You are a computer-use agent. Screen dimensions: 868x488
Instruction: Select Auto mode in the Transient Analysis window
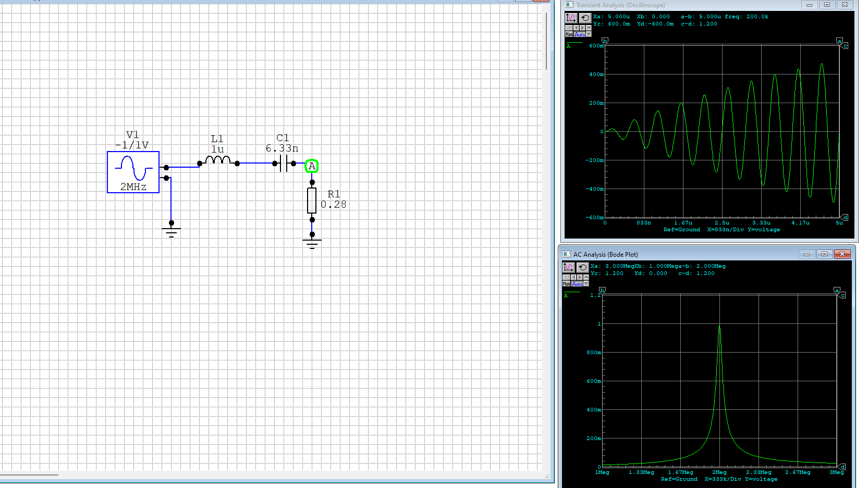click(x=580, y=34)
